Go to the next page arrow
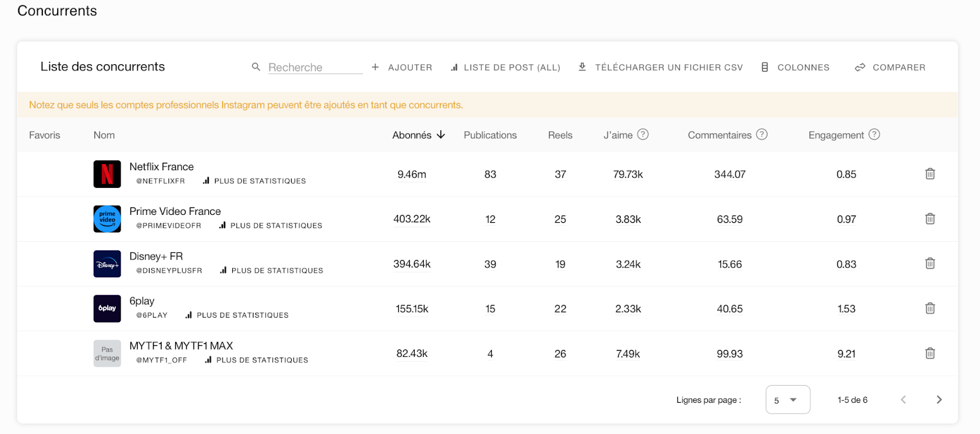Image resolution: width=980 pixels, height=434 pixels. point(939,400)
